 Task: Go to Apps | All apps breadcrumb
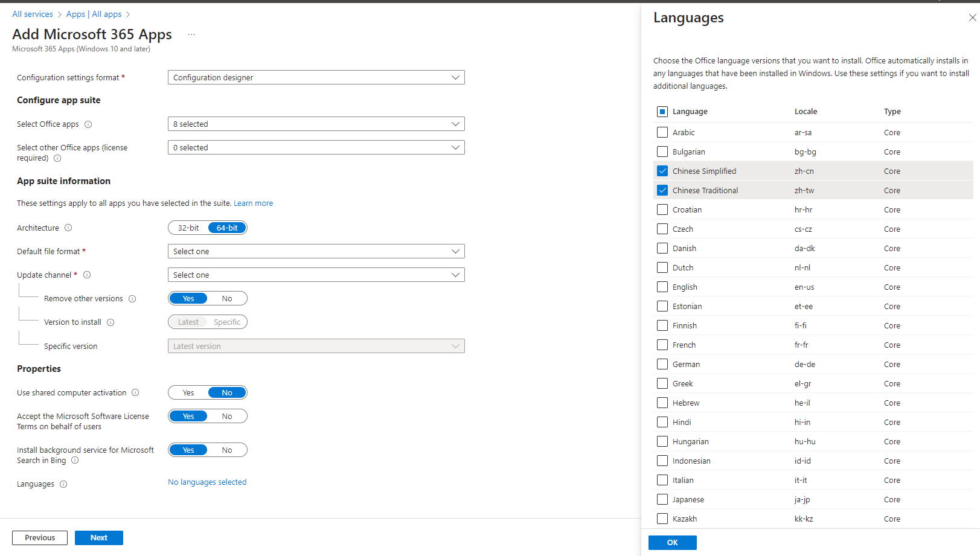pos(94,14)
